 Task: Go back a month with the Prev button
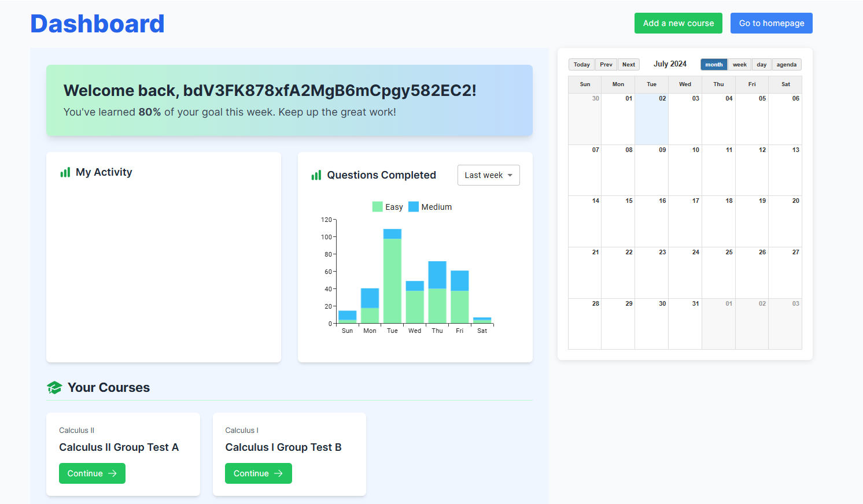coord(606,64)
